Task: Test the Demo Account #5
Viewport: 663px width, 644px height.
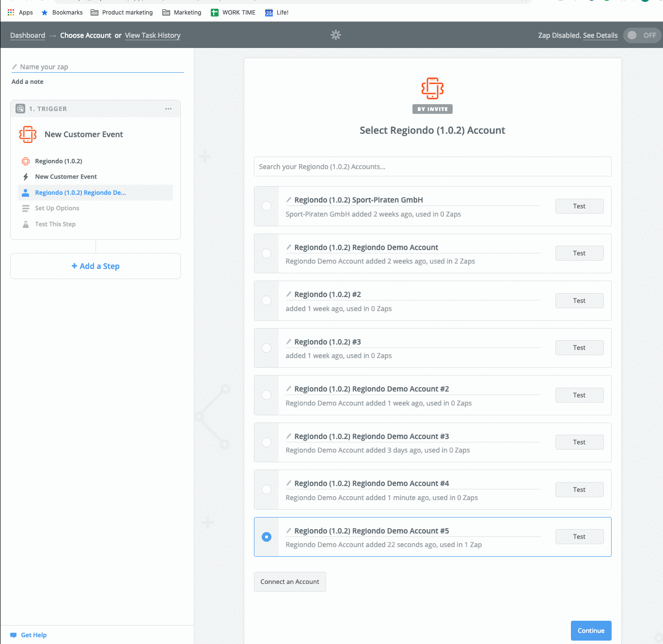Action: [x=580, y=537]
